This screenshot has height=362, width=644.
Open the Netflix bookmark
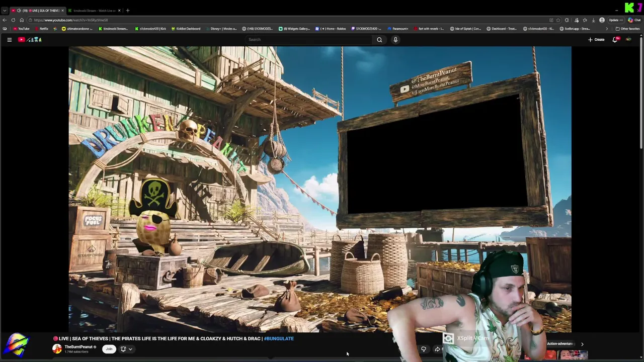[x=41, y=29]
